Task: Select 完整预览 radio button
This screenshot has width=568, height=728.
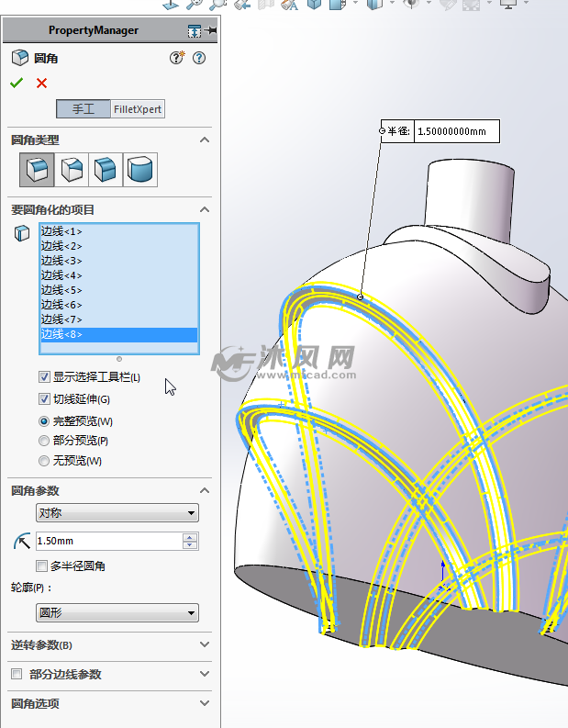Action: pyautogui.click(x=44, y=421)
